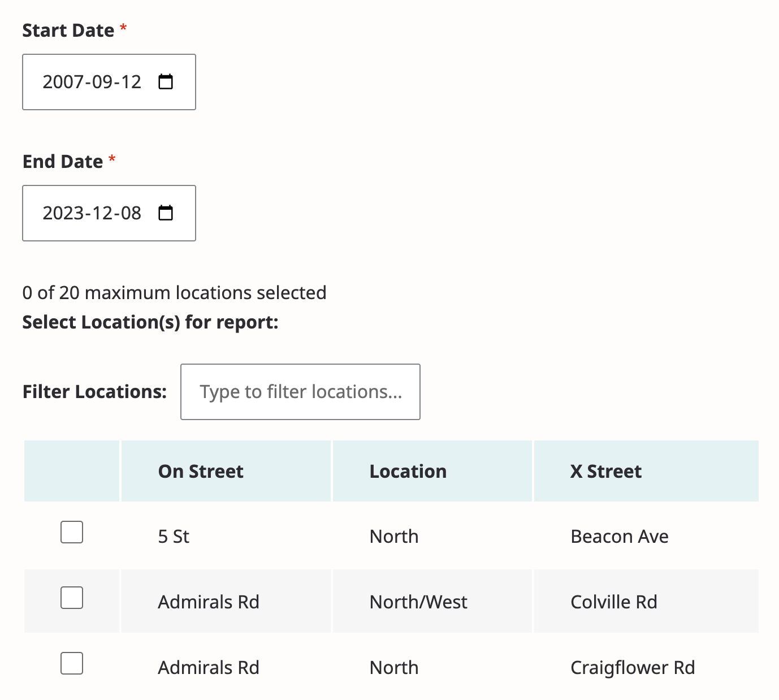The width and height of the screenshot is (779, 700).
Task: Click the month 12 in End Date
Action: [x=102, y=213]
